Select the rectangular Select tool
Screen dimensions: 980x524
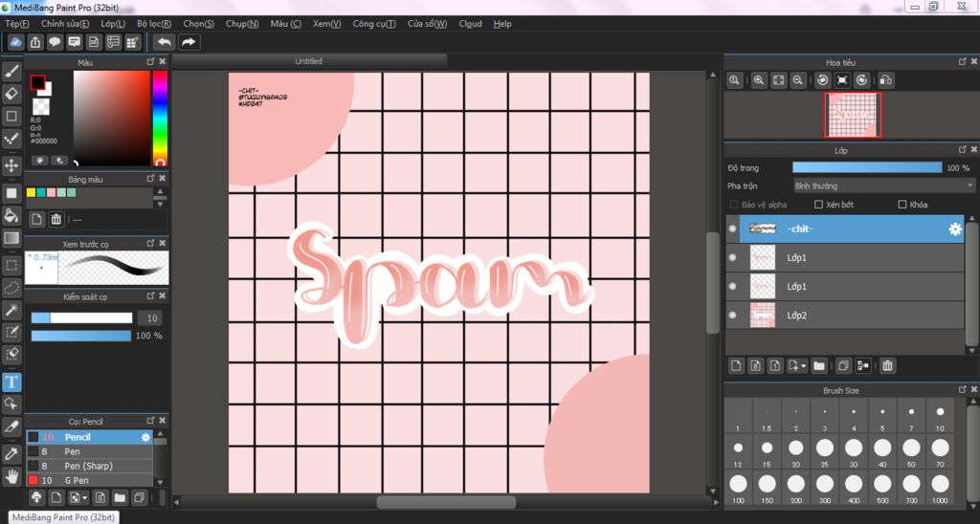(11, 266)
